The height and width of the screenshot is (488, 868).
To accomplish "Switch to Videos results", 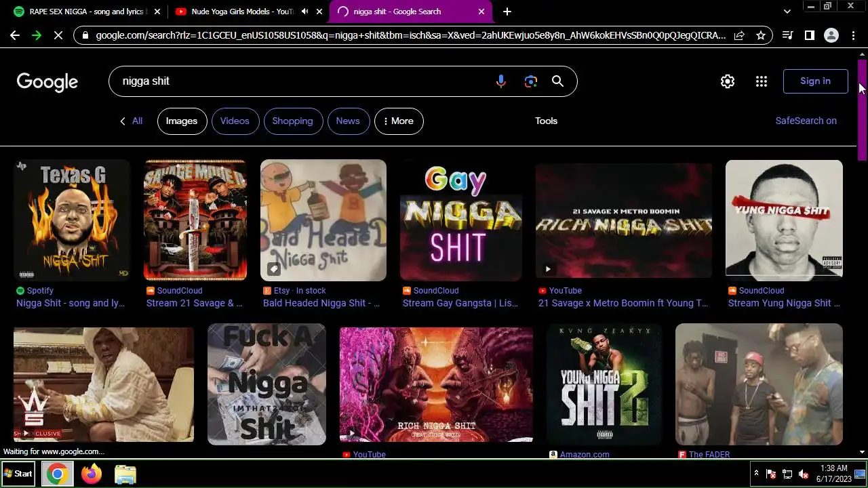I will click(235, 121).
